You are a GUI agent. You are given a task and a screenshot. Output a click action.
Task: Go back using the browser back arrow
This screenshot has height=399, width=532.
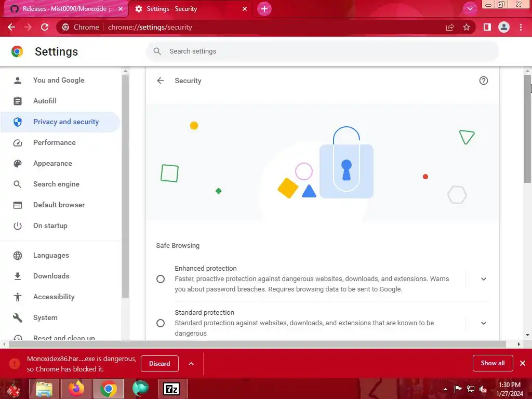[x=11, y=27]
